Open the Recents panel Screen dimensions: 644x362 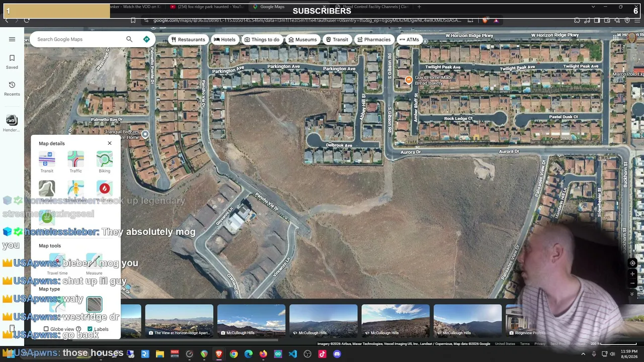pyautogui.click(x=12, y=88)
